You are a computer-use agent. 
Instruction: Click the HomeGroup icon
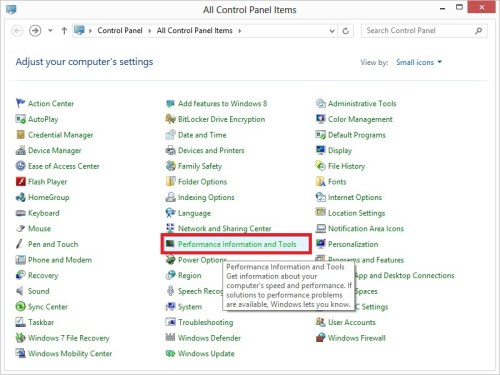(x=20, y=197)
